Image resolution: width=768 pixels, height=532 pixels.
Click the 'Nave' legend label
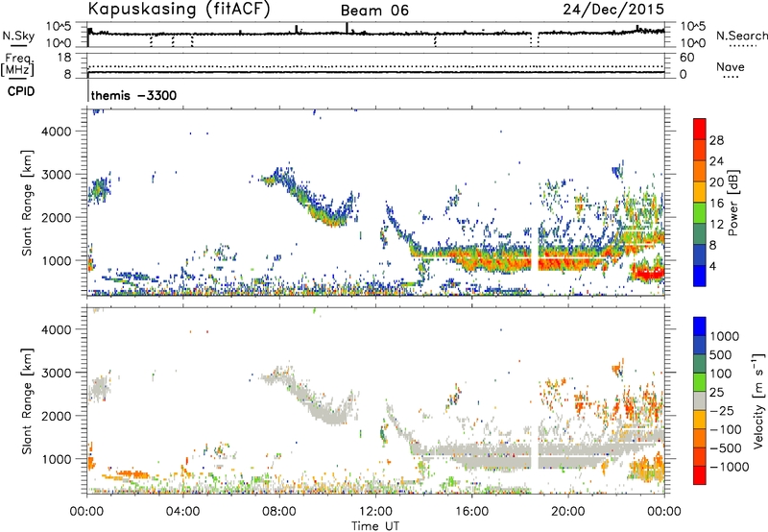pos(731,67)
